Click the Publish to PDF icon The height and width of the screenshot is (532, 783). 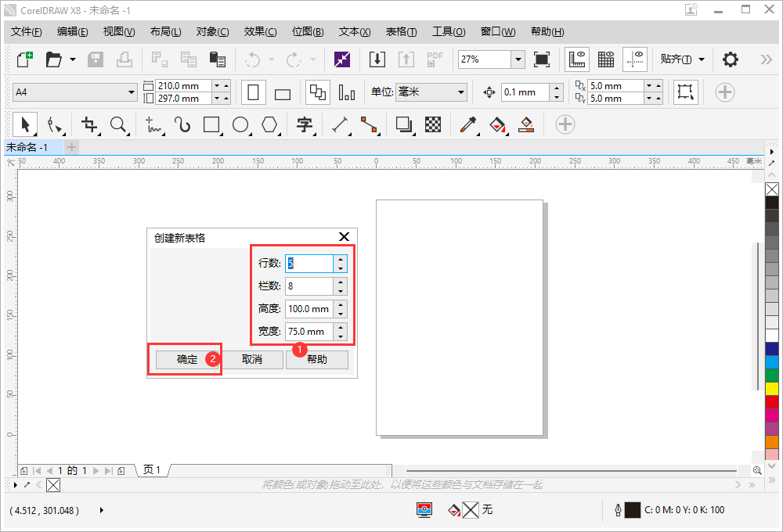tap(435, 59)
